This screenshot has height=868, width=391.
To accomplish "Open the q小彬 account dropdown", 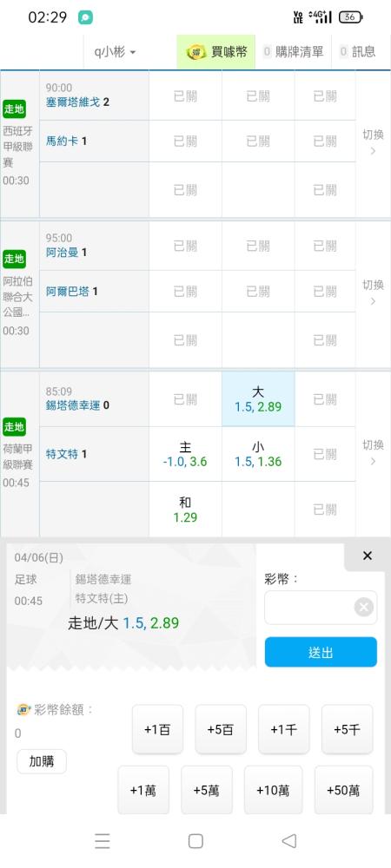I will point(115,52).
